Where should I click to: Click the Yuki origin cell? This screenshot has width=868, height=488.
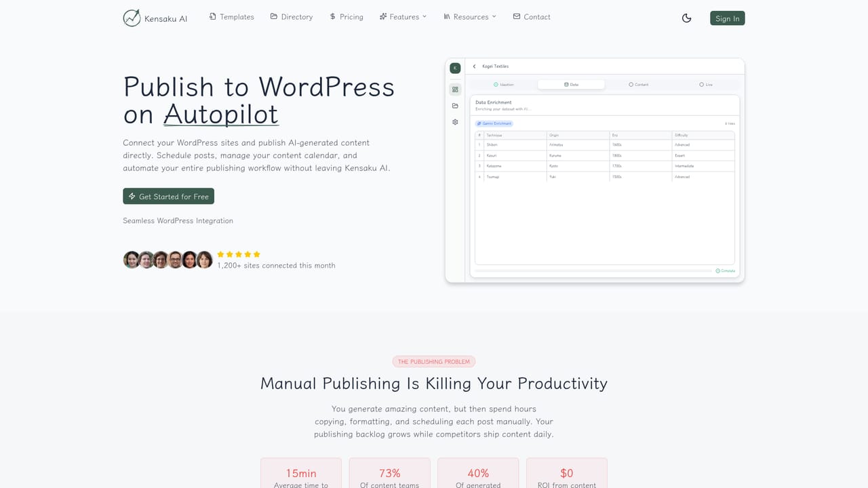pos(578,177)
